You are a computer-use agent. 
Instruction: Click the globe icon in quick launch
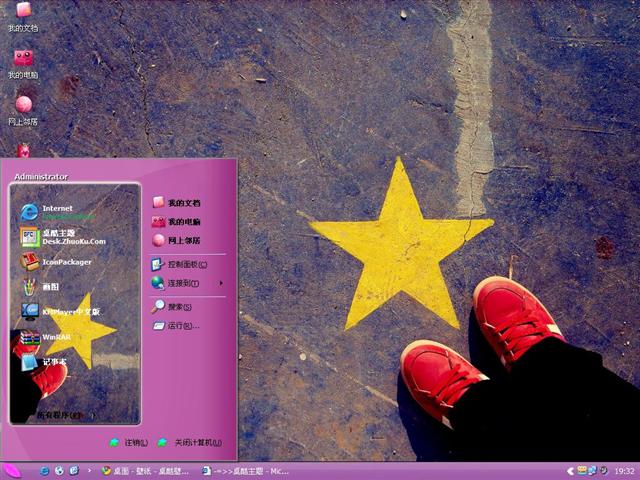pyautogui.click(x=59, y=471)
